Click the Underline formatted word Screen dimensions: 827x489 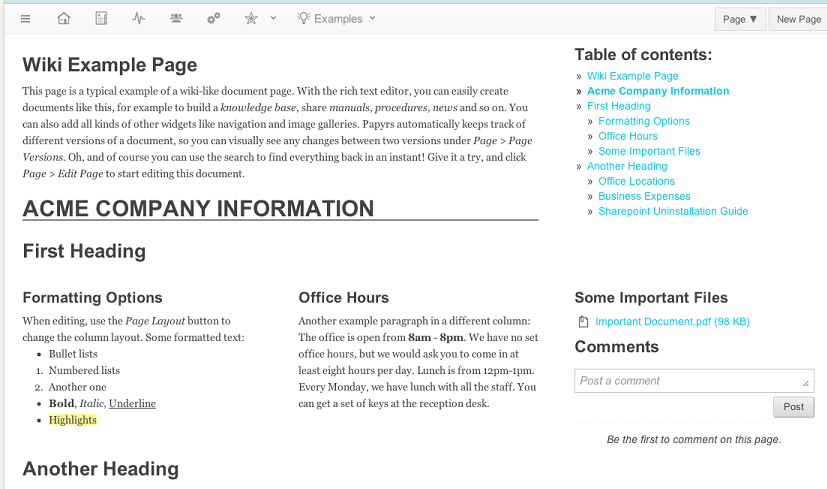(x=132, y=404)
